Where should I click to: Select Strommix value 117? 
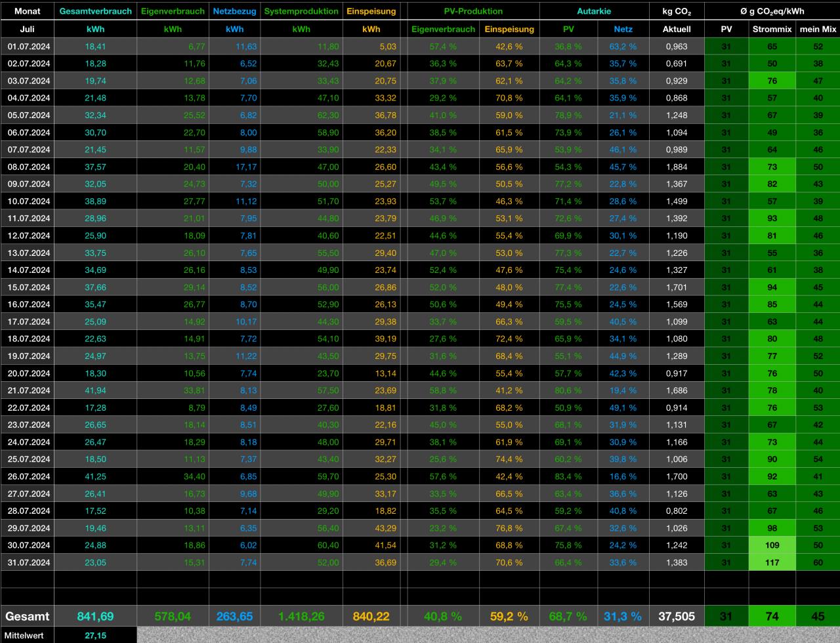pyautogui.click(x=772, y=562)
